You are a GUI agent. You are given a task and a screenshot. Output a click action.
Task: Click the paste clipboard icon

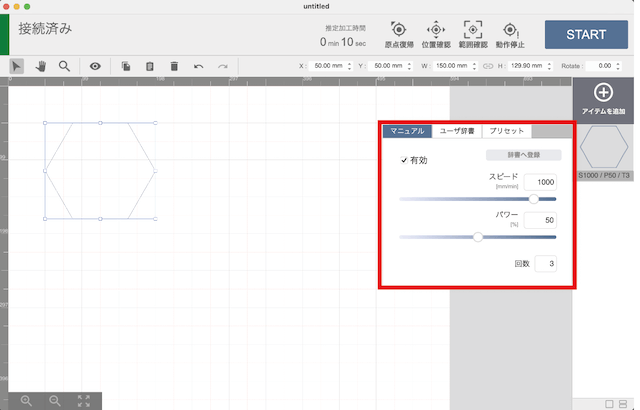[x=150, y=66]
